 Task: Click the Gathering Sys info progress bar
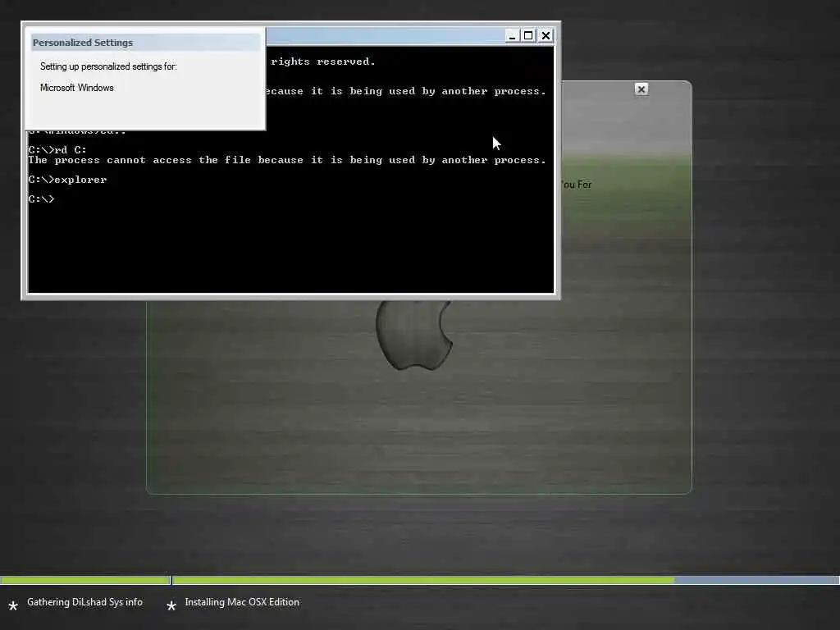point(84,580)
